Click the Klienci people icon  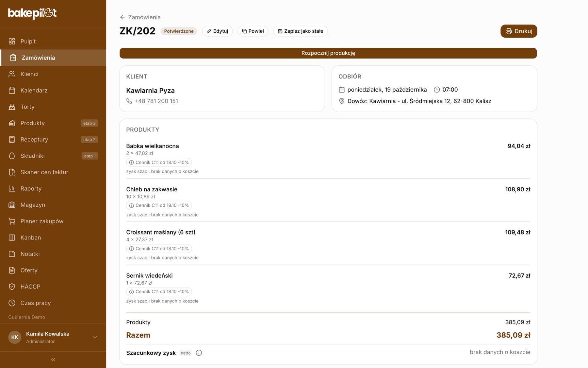[x=12, y=74]
